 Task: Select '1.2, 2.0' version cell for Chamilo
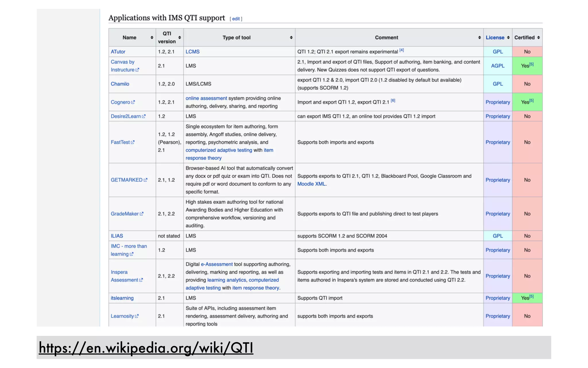click(166, 84)
